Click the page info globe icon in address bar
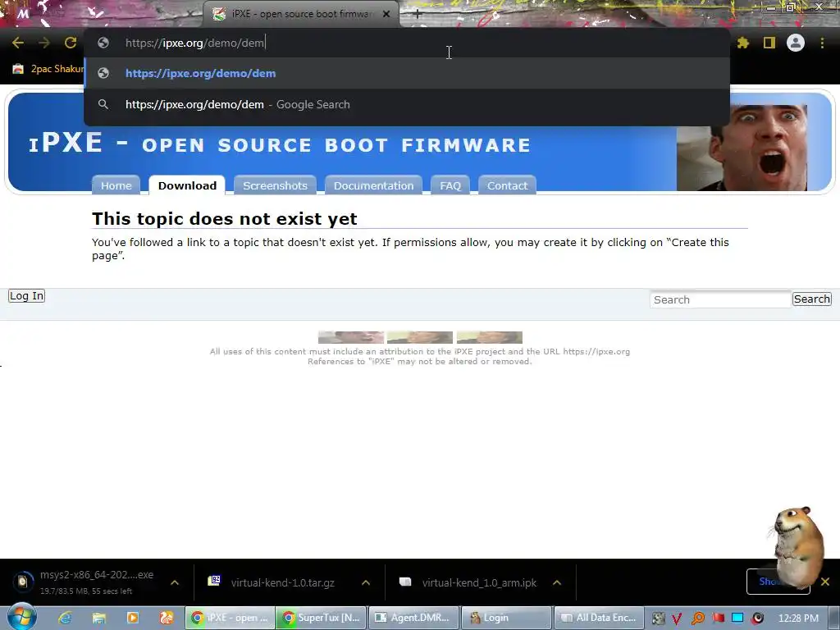 coord(103,43)
